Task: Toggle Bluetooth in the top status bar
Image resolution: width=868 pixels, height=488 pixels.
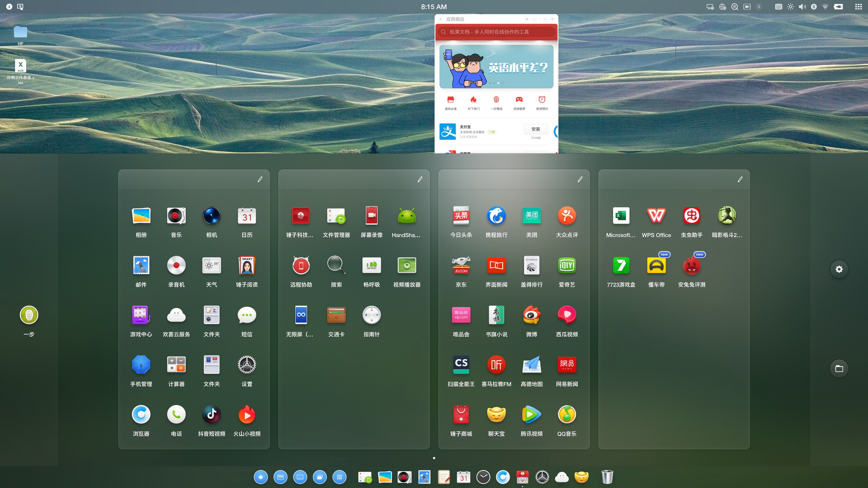Action: [813, 7]
